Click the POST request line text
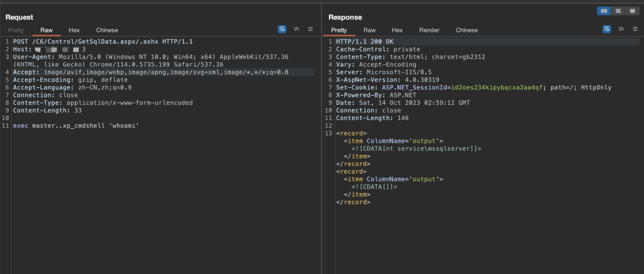The image size is (644, 274). (103, 42)
